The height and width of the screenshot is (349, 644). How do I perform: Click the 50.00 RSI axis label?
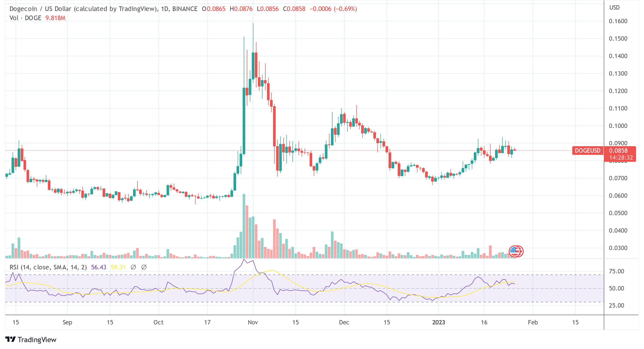click(x=617, y=288)
